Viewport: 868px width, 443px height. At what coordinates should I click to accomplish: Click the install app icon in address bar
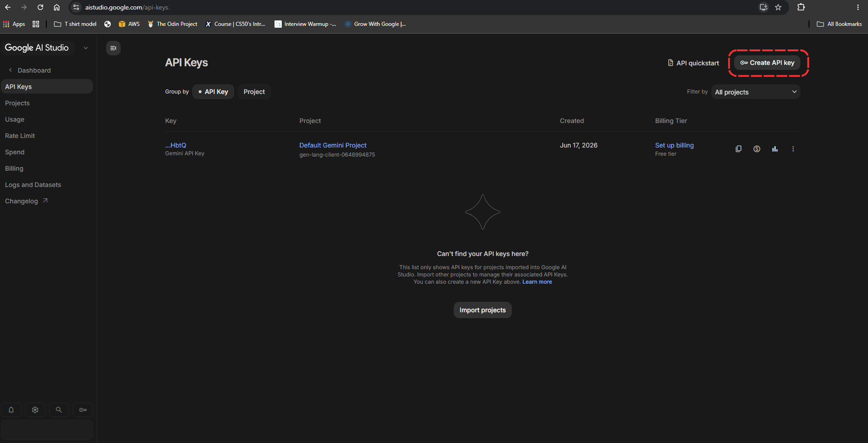(x=764, y=7)
